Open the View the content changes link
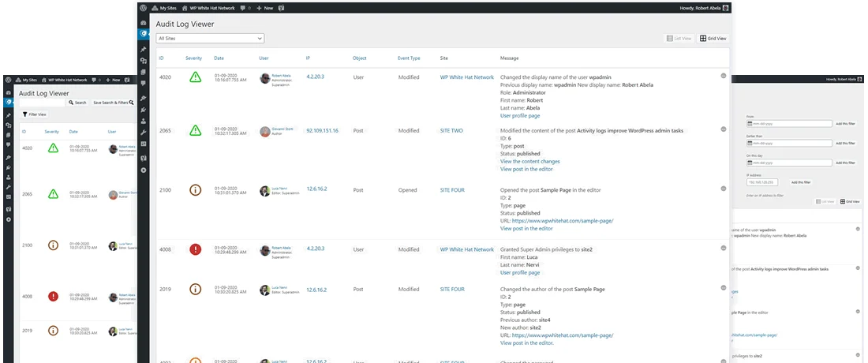This screenshot has width=868, height=363. click(x=529, y=161)
